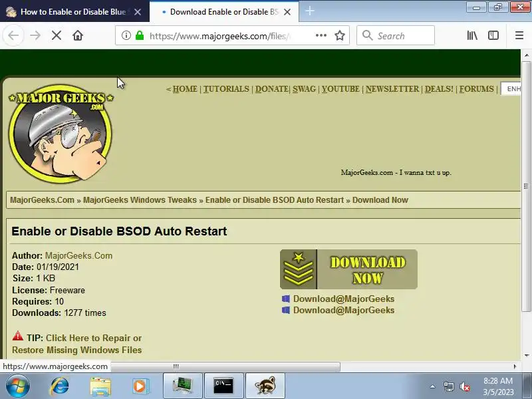532x399 pixels.
Task: Open the Firefox hamburger menu
Action: pyautogui.click(x=519, y=35)
